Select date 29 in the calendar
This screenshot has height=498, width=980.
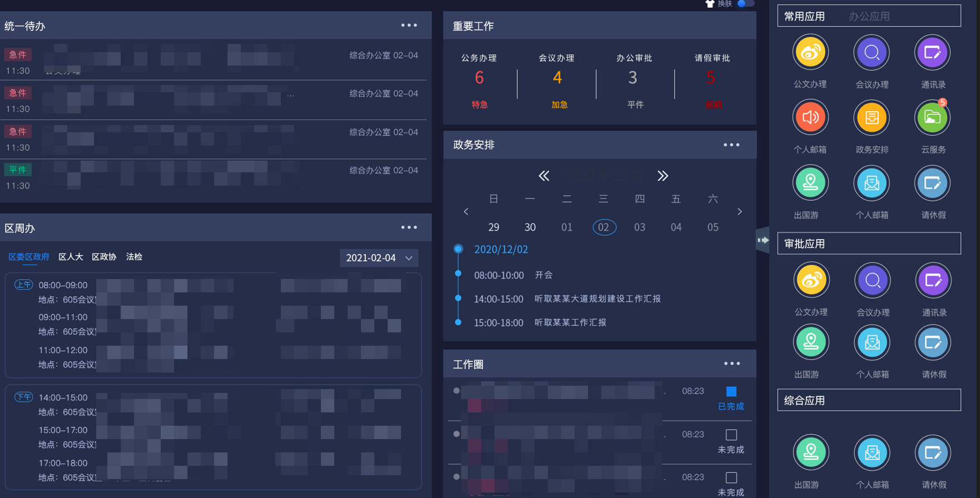point(493,227)
